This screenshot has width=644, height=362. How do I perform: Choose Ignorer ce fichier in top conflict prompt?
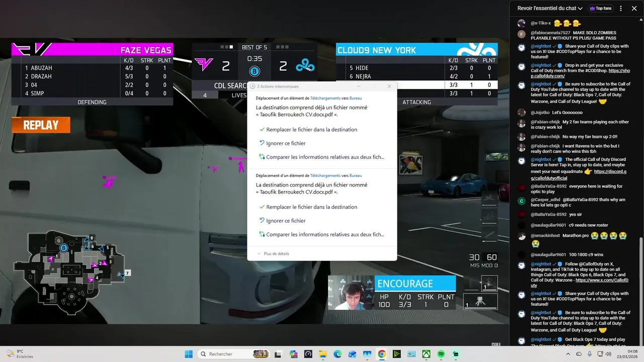(x=282, y=143)
